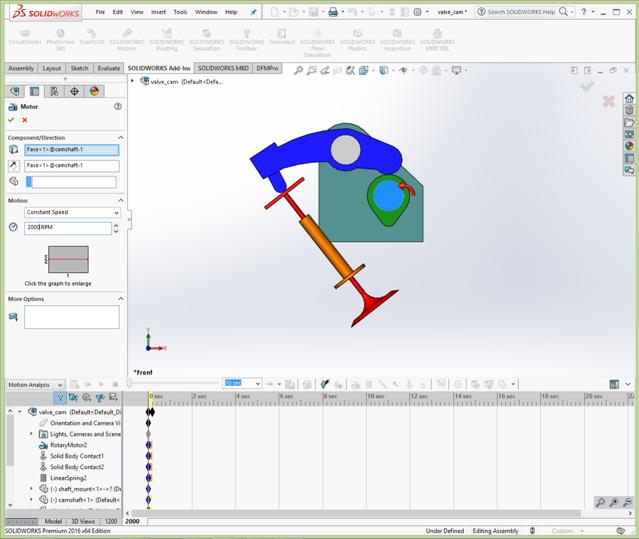Click the motor speed RPM input field

click(x=68, y=227)
